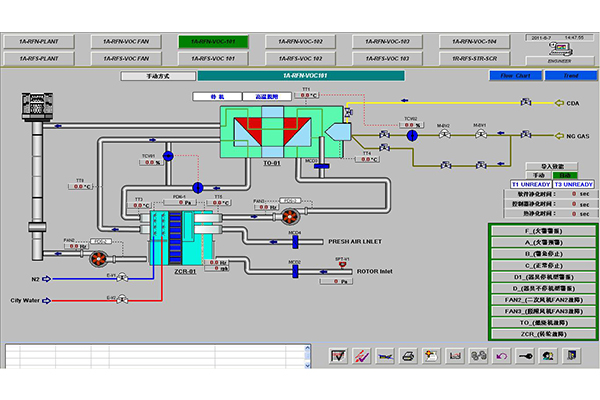This screenshot has height=400, width=600.
Task: Click the key (login) icon in toolbar
Action: click(524, 355)
